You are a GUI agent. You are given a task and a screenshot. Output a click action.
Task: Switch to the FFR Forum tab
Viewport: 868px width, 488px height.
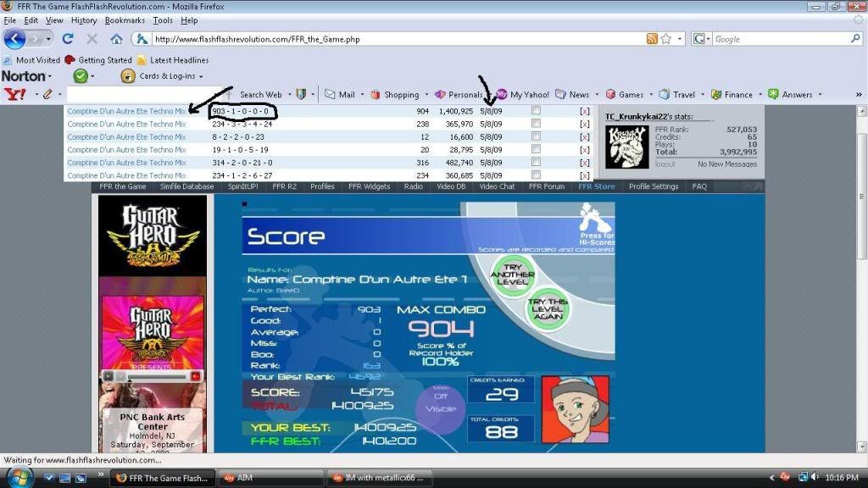(546, 186)
